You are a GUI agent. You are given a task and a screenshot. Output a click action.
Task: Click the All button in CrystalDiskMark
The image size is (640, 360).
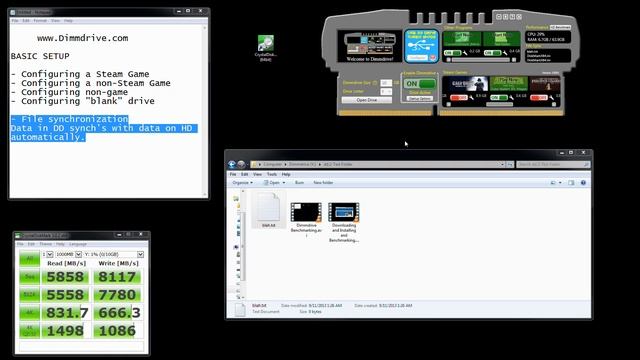pos(29,258)
